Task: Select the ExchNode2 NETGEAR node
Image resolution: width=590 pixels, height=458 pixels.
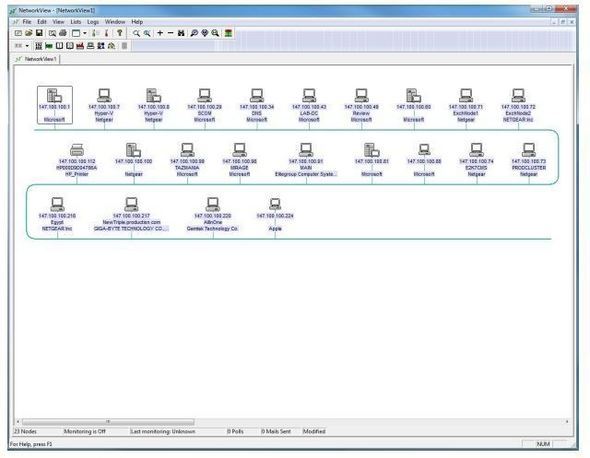Action: (x=518, y=105)
